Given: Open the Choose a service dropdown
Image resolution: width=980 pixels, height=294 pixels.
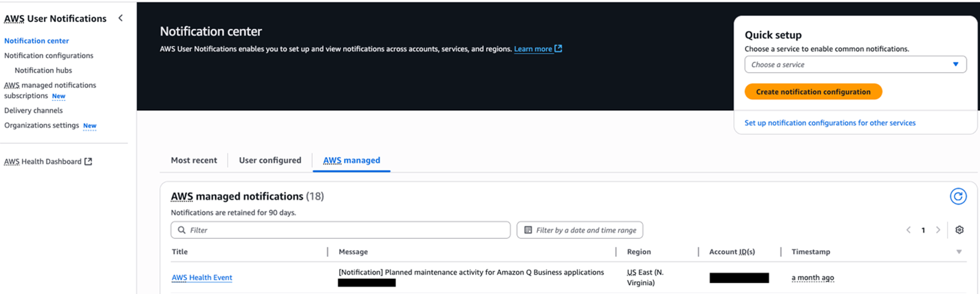Looking at the screenshot, I should [856, 65].
